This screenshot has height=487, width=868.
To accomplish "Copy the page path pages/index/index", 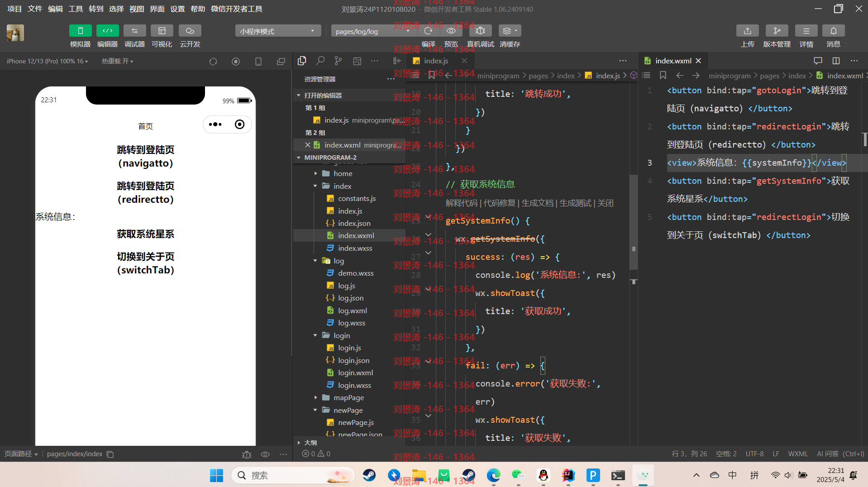I will [x=110, y=454].
